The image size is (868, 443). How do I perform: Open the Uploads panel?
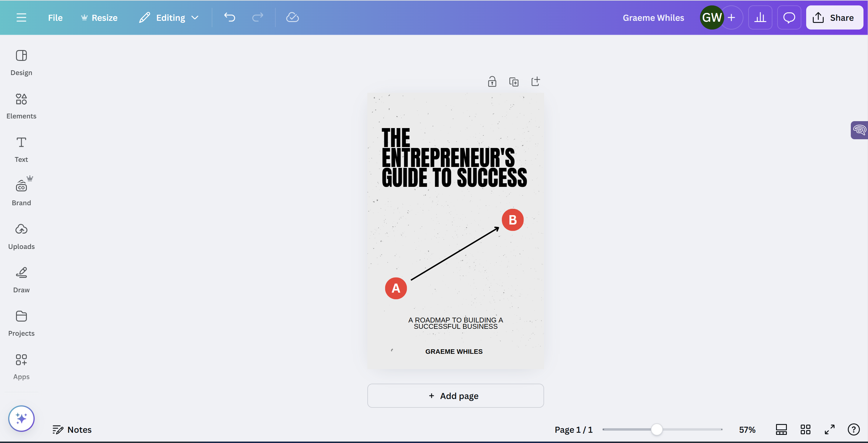(21, 236)
